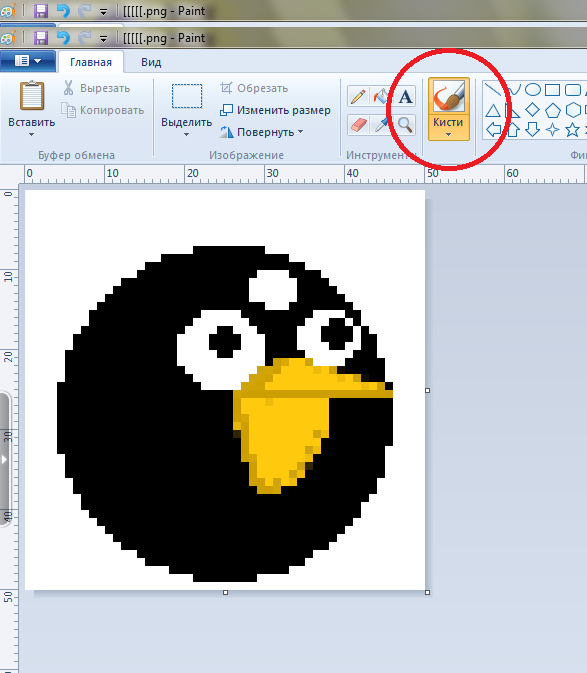Open Quick Access customize arrow in back window
The image size is (587, 673).
click(103, 12)
